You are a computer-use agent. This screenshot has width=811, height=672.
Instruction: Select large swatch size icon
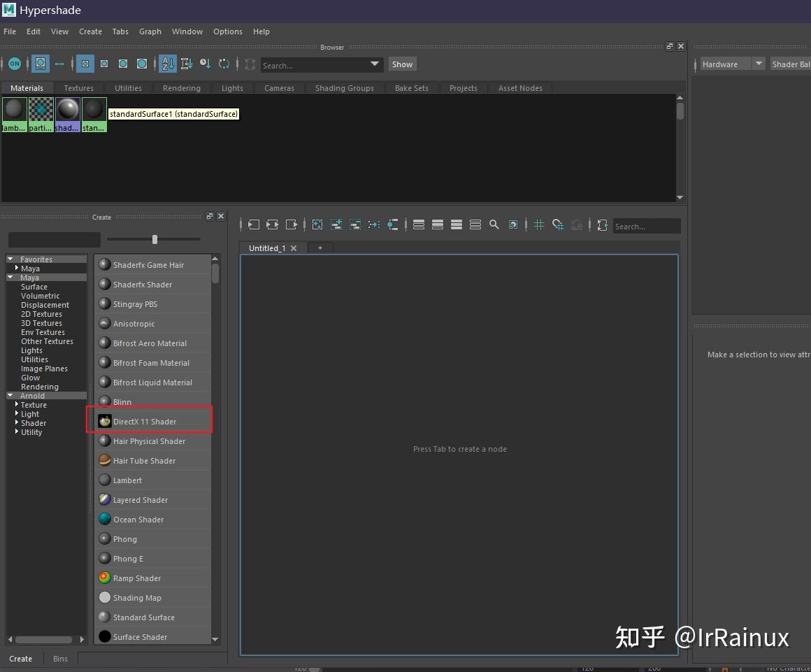[122, 64]
